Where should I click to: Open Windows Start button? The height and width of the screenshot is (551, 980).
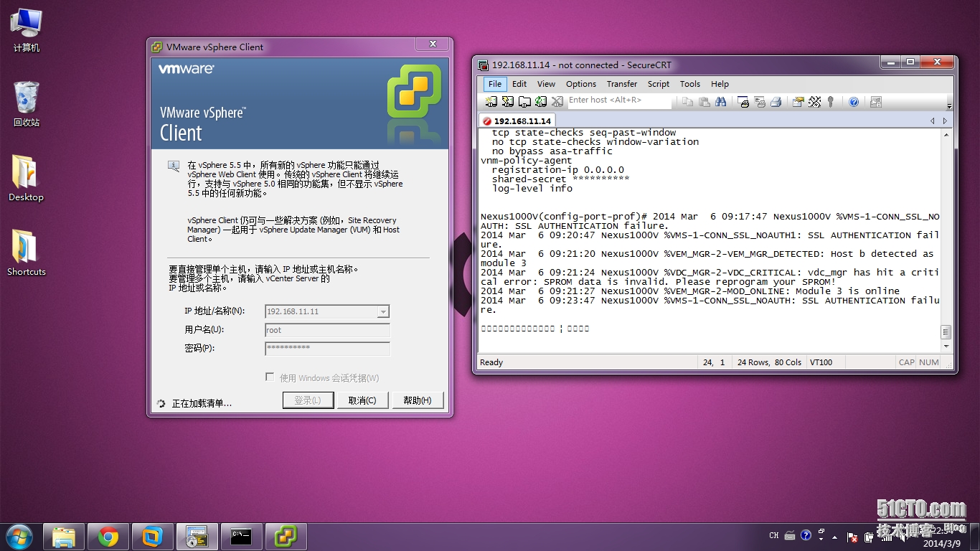[19, 537]
